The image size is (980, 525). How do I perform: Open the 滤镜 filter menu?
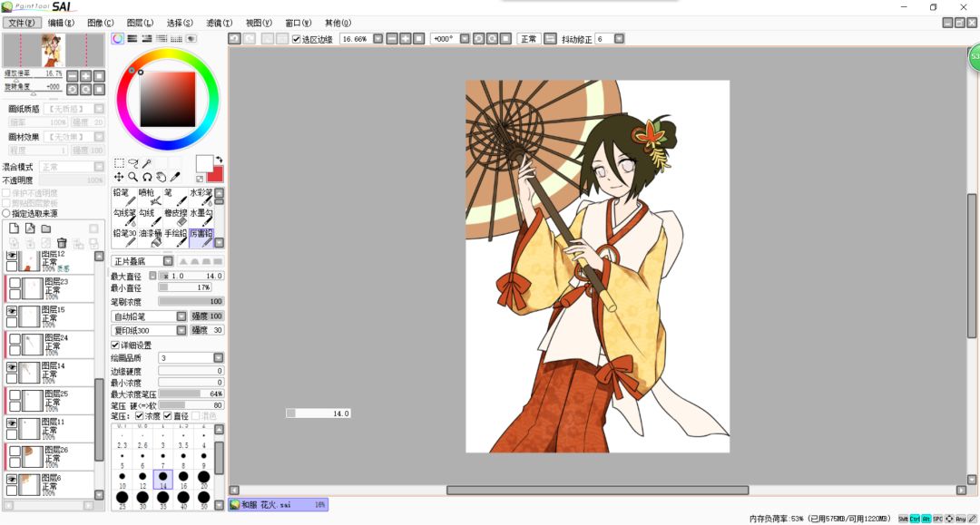(x=219, y=23)
